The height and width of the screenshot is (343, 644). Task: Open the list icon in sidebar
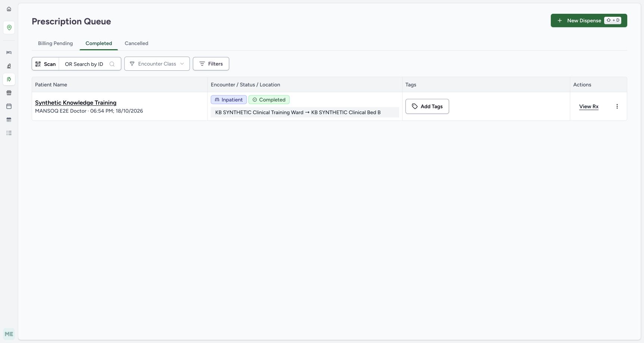click(x=9, y=133)
